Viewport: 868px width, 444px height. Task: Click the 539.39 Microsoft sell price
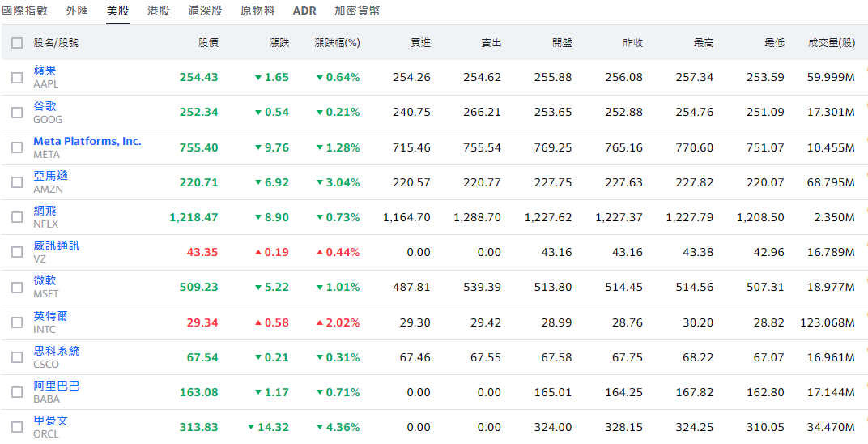click(482, 288)
